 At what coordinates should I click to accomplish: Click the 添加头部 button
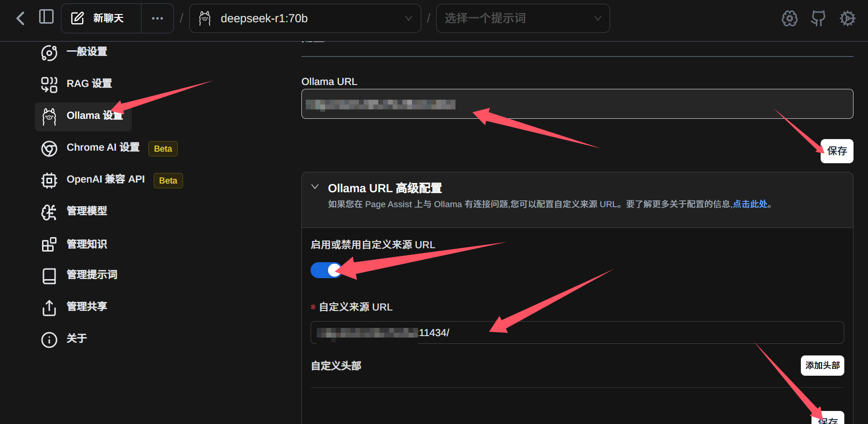tap(822, 366)
